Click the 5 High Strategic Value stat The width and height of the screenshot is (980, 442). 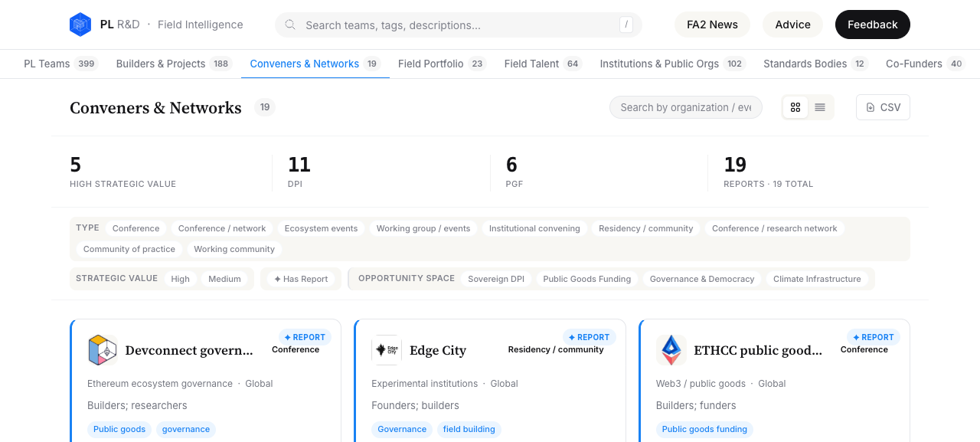122,172
